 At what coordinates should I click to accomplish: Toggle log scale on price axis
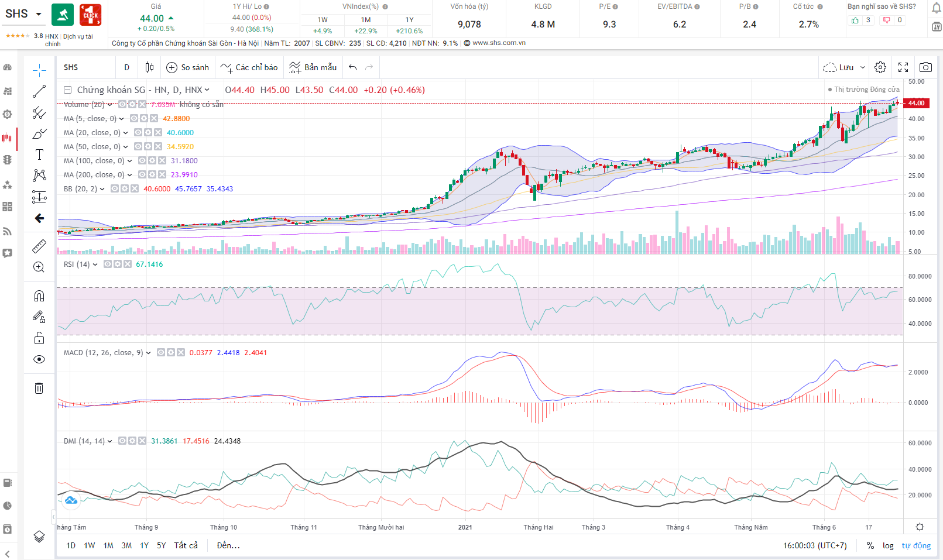[x=888, y=545]
